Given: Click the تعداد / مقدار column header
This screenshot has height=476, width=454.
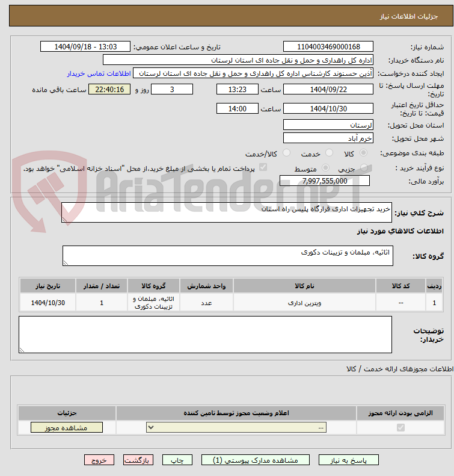Looking at the screenshot, I should coord(102,286).
